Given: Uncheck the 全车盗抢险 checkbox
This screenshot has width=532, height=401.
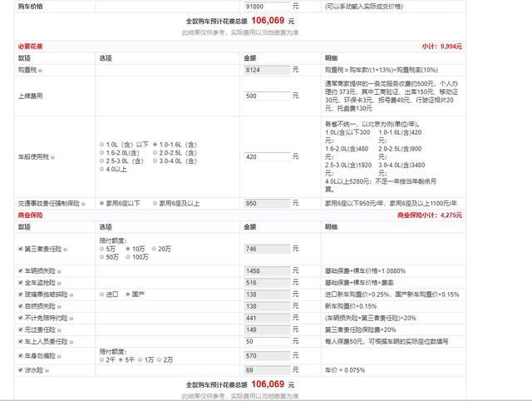Looking at the screenshot, I should click(x=20, y=283).
